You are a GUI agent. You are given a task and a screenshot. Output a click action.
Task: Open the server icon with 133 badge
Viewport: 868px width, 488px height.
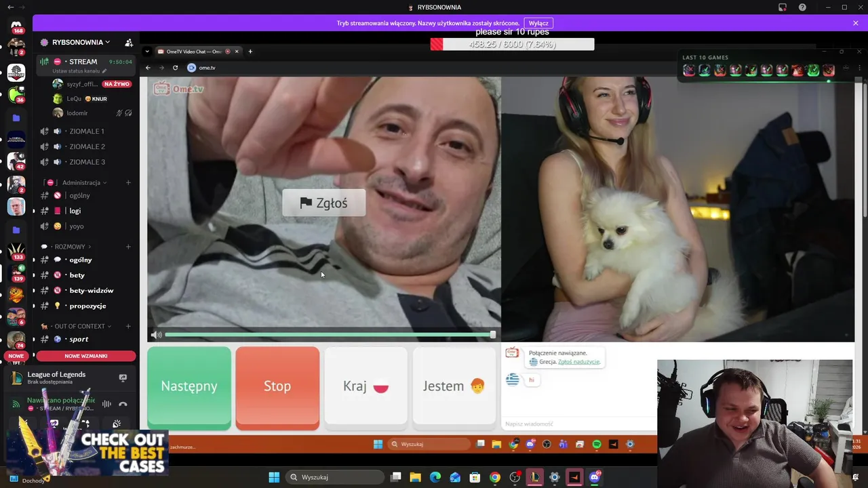click(16, 250)
